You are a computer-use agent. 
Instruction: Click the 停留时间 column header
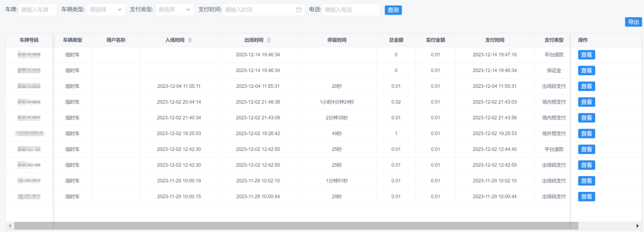click(337, 40)
